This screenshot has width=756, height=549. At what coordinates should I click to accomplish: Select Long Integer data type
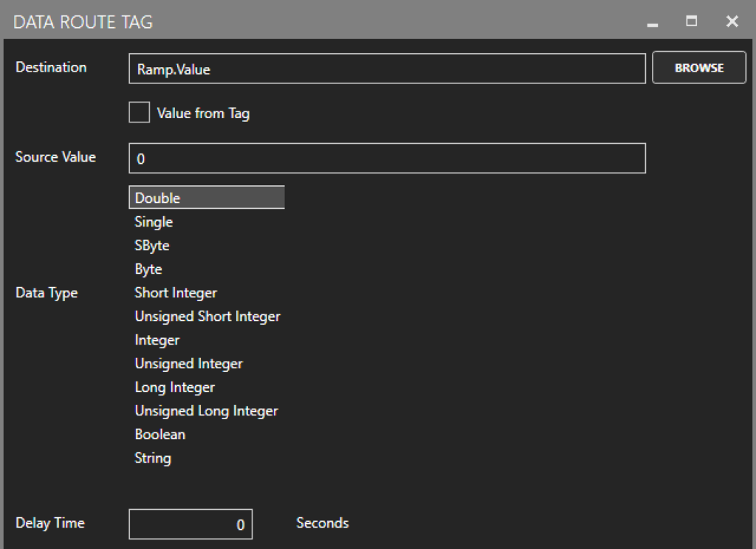175,387
